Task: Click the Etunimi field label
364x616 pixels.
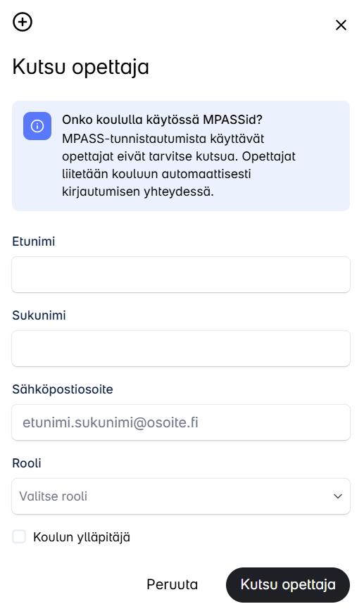Action: click(33, 241)
